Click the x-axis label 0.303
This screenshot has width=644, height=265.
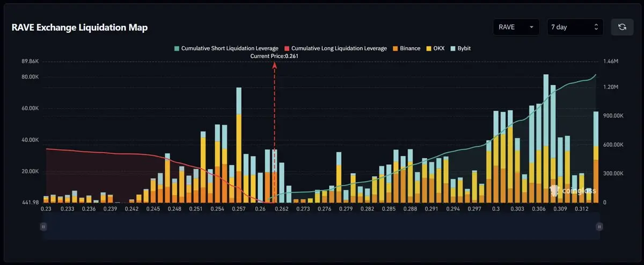[517, 209]
